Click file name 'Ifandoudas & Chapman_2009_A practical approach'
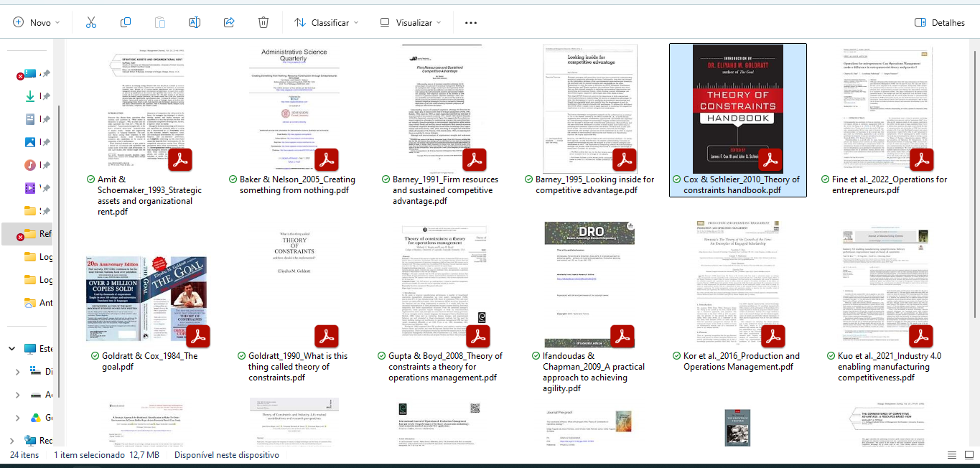The image size is (980, 468). click(594, 372)
